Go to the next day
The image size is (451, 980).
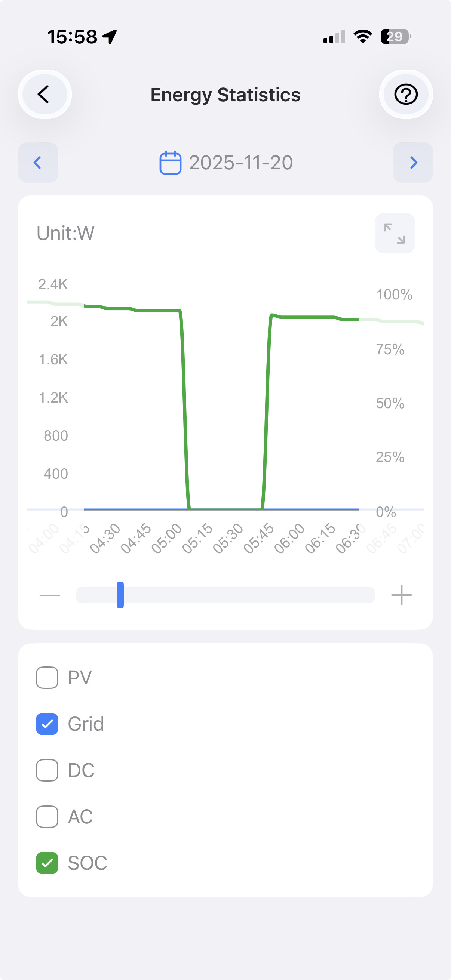click(x=413, y=163)
